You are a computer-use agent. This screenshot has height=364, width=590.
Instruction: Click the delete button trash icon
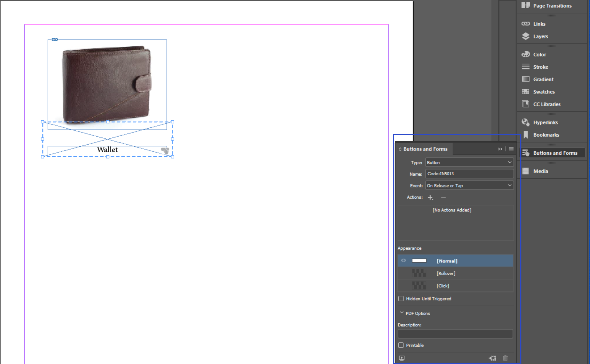pyautogui.click(x=505, y=358)
